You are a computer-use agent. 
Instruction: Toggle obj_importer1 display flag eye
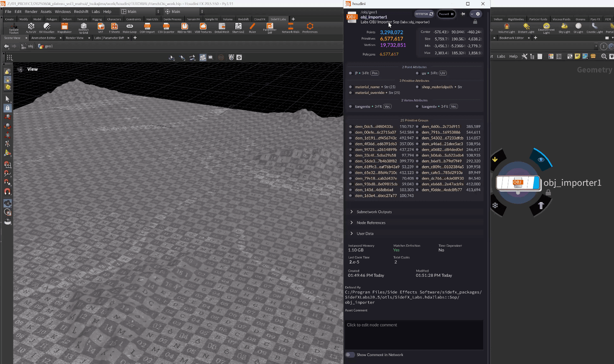pos(541,159)
